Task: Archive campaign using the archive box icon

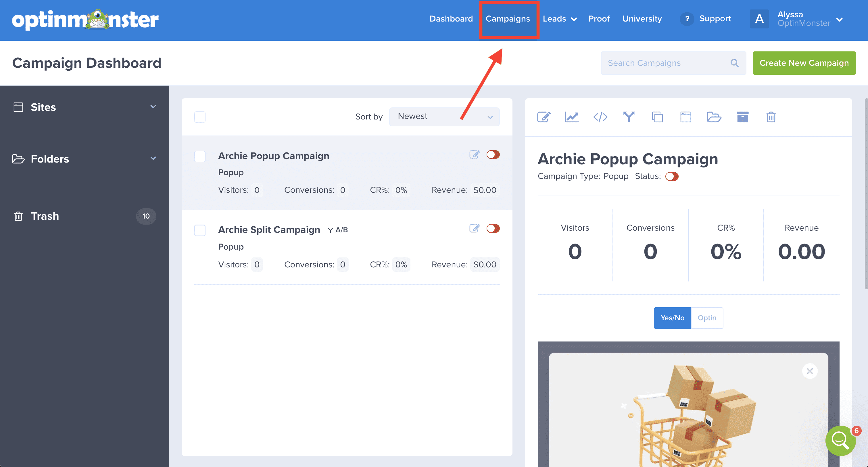Action: pos(742,117)
